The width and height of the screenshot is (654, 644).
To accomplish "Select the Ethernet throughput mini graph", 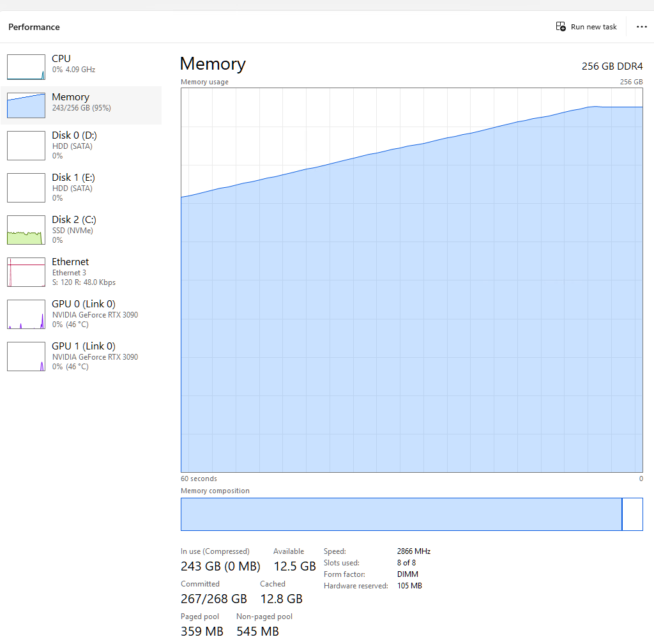I will pyautogui.click(x=26, y=272).
